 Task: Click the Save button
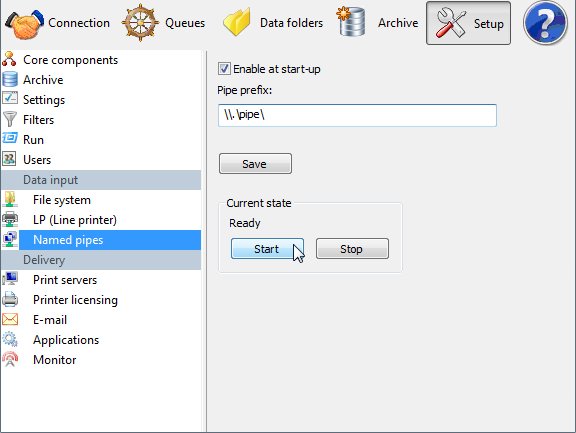(x=255, y=164)
